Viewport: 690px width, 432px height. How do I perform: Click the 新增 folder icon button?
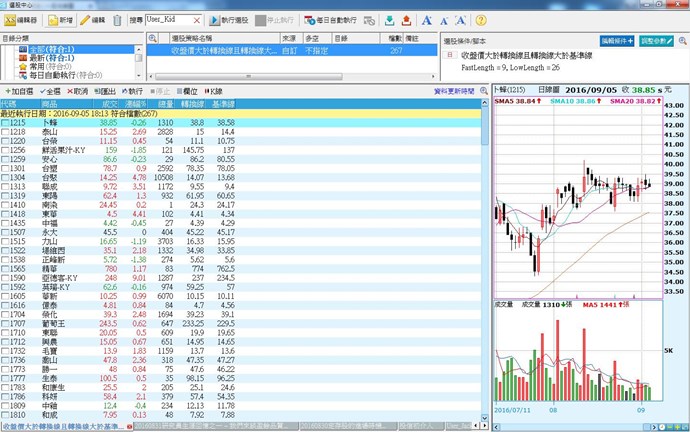[x=59, y=20]
